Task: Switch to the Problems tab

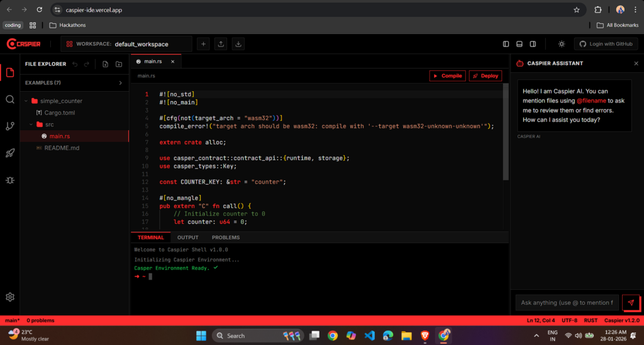Action: 226,238
